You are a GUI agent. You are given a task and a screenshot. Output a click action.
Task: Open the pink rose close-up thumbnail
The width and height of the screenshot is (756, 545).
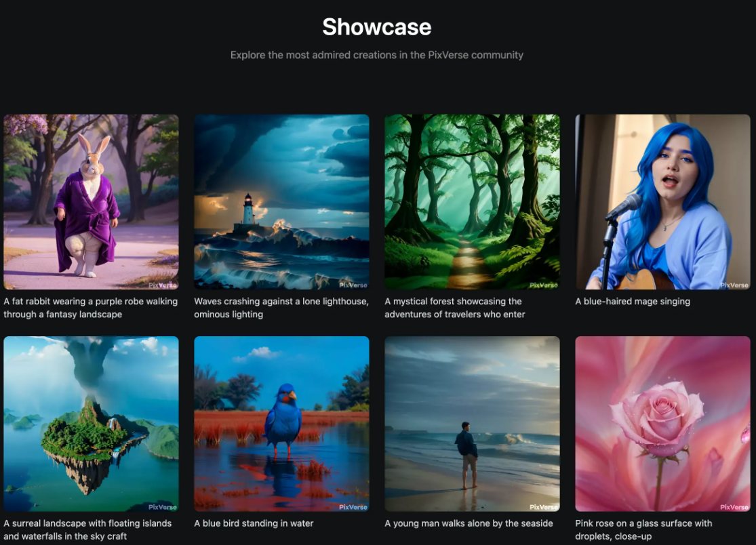(662, 424)
